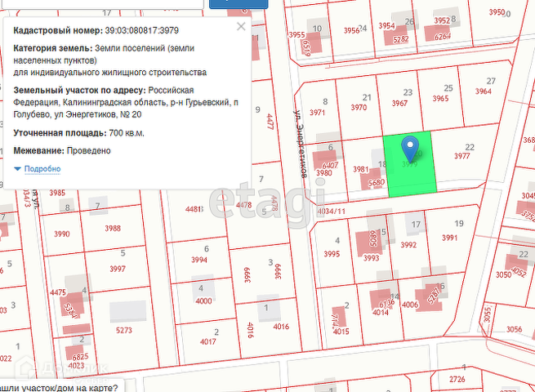Viewport: 535px width, 392px height.
Task: Select the highlighted green parcel 3979
Action: coord(411,164)
